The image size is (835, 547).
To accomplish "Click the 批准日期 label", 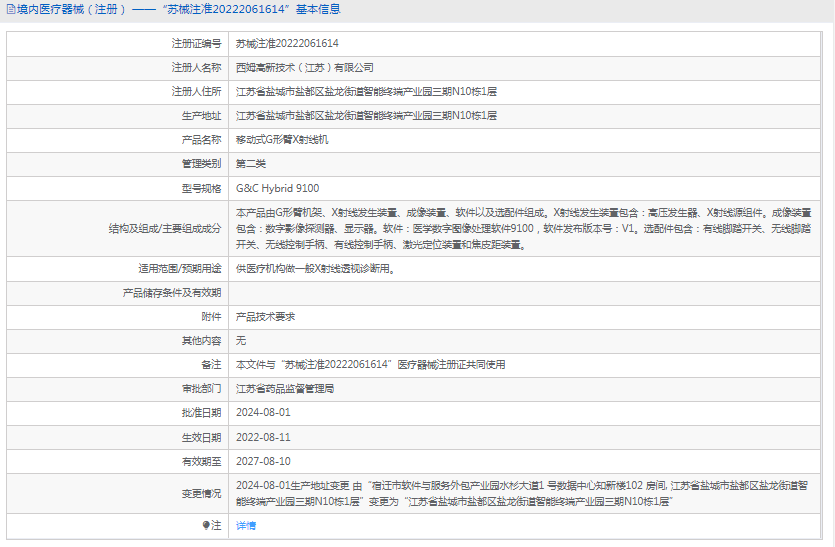I will [x=201, y=413].
